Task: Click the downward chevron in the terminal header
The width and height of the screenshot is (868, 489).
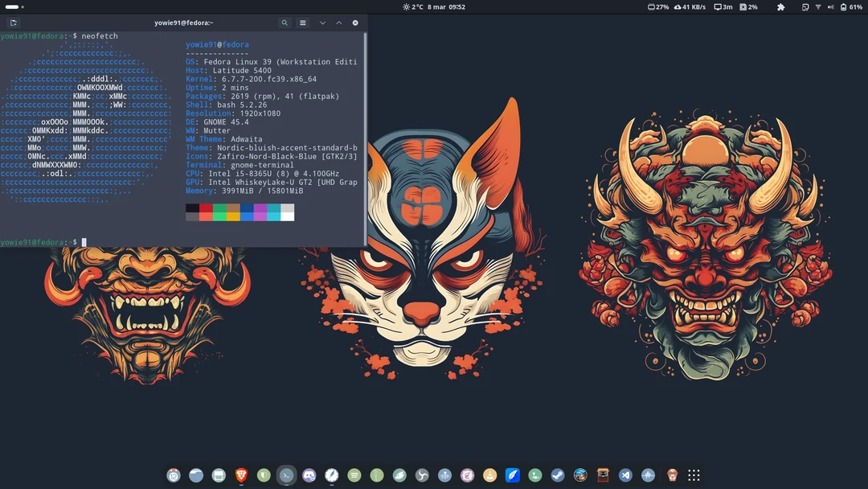Action: pos(321,23)
